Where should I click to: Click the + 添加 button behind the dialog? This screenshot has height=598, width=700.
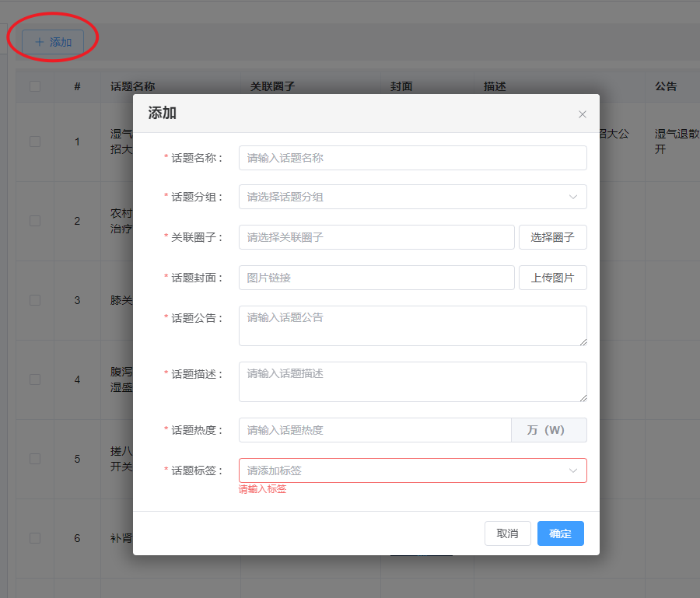click(53, 42)
